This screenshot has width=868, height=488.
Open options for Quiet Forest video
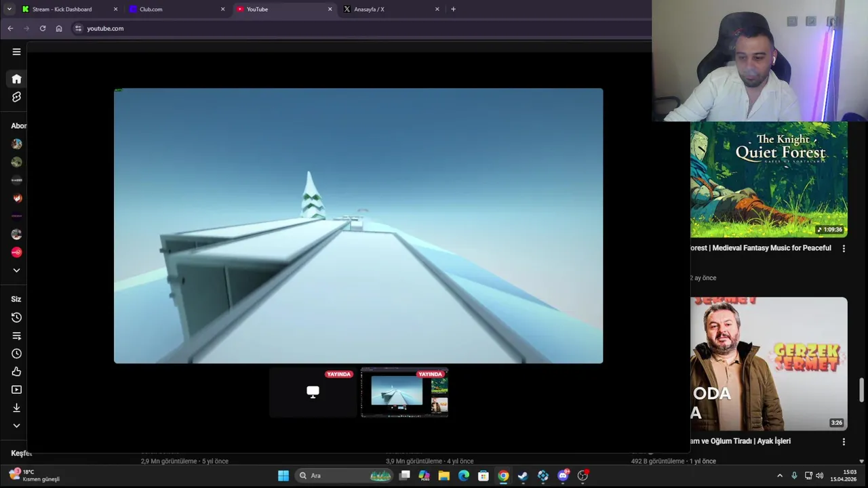pos(844,249)
